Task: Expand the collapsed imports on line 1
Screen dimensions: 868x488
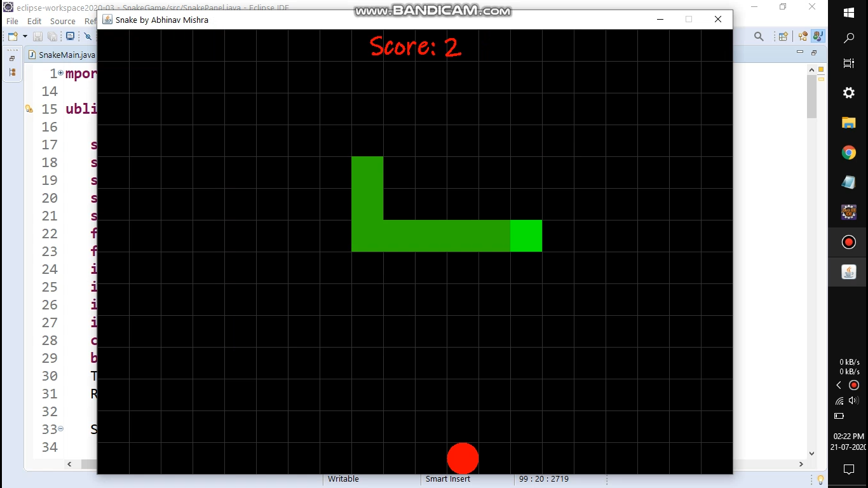Action: click(60, 72)
